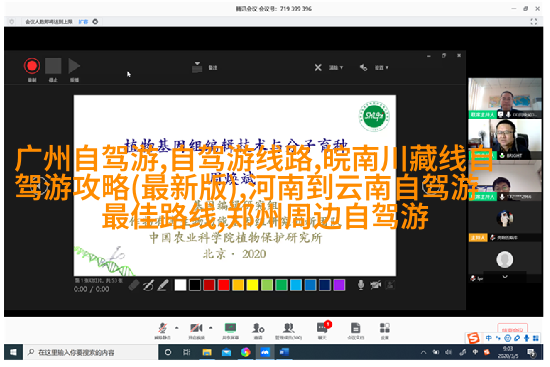Select the highlighter tool below the slide
Screen dimensions: 550x367
point(162,285)
